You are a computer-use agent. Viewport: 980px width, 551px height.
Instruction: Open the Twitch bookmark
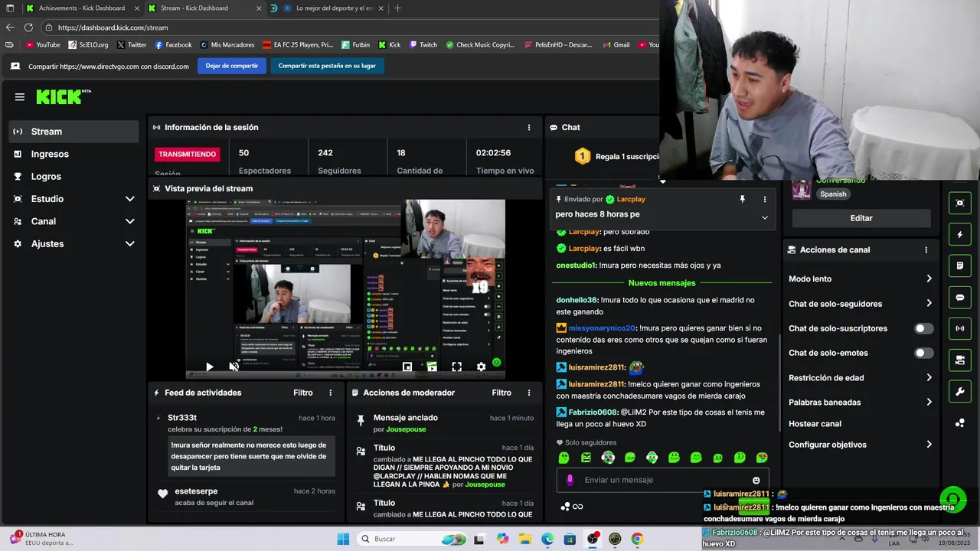click(423, 44)
